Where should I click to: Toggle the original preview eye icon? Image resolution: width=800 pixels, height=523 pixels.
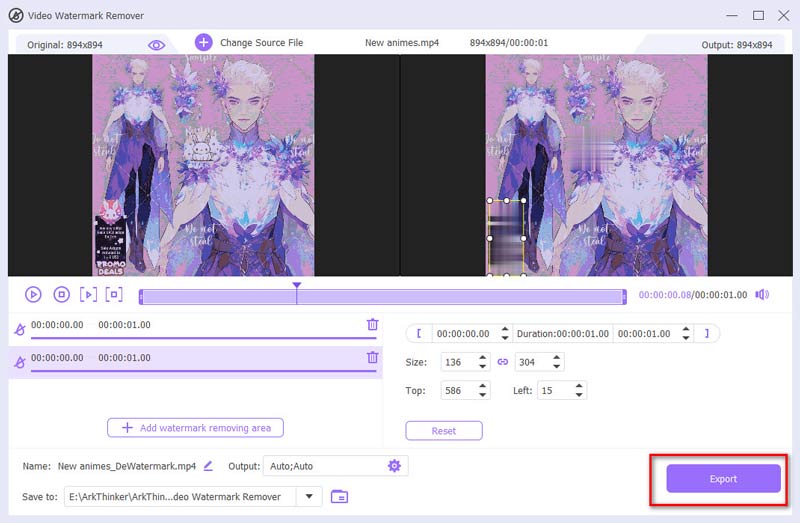(x=156, y=45)
